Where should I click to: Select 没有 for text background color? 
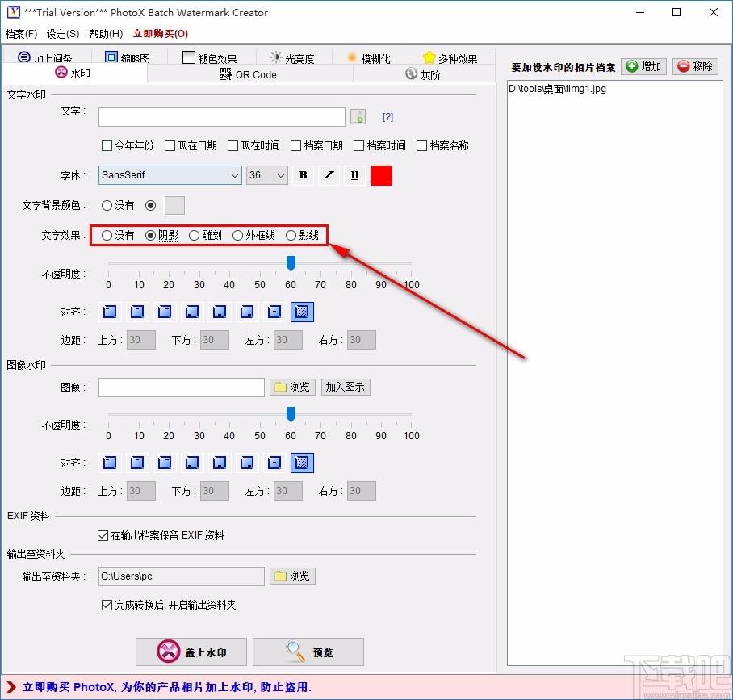point(117,205)
